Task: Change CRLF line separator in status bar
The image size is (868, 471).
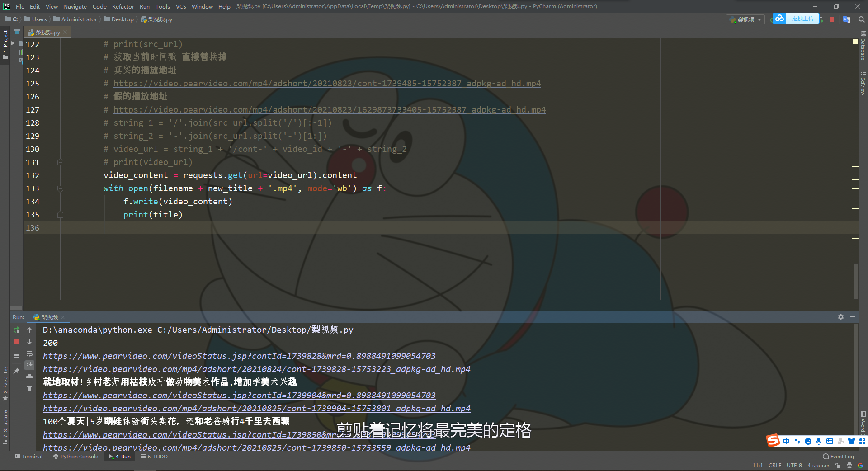Action: tap(775, 466)
